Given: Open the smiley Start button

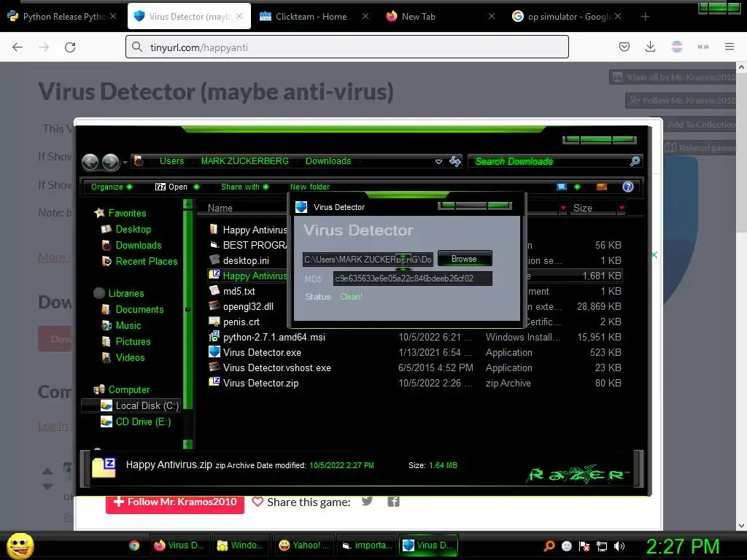Looking at the screenshot, I should click(x=20, y=545).
